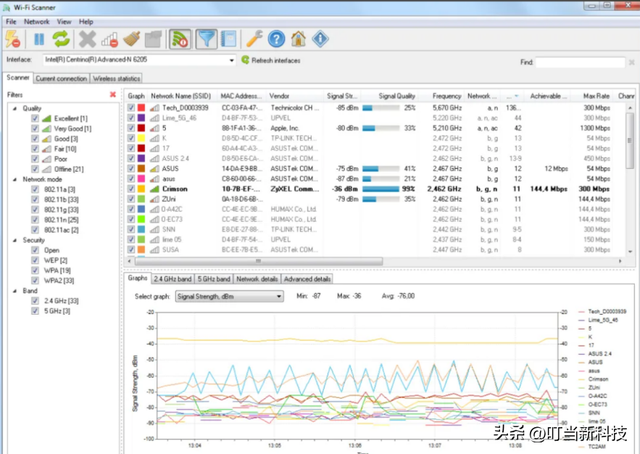Close the Filters panel with red X
640x454 pixels.
[x=112, y=95]
